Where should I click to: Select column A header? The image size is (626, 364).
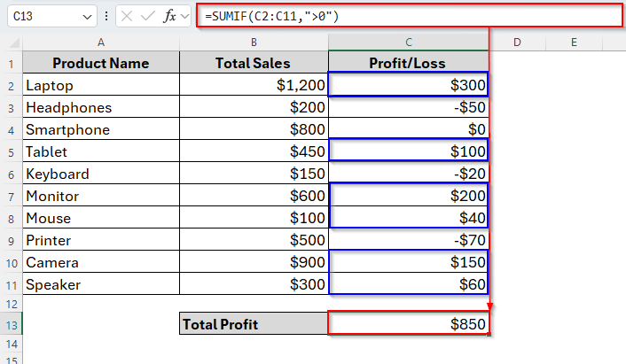[x=100, y=43]
